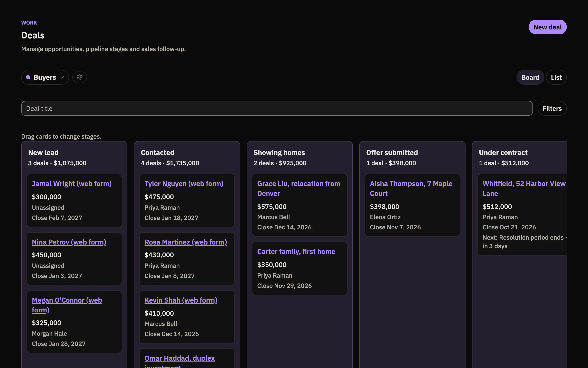Expand the Buyers pipeline dropdown
588x368 pixels.
click(45, 77)
